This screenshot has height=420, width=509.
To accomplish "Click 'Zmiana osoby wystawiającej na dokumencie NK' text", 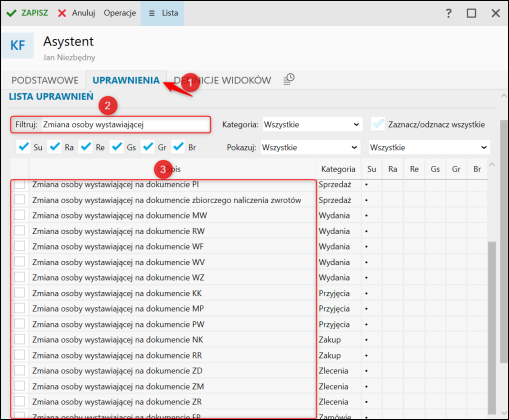I will pyautogui.click(x=118, y=340).
